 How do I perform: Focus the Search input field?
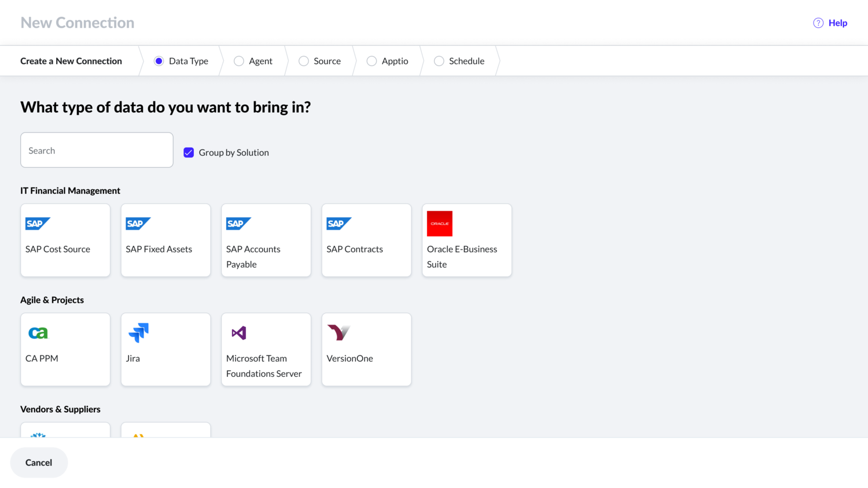point(97,150)
